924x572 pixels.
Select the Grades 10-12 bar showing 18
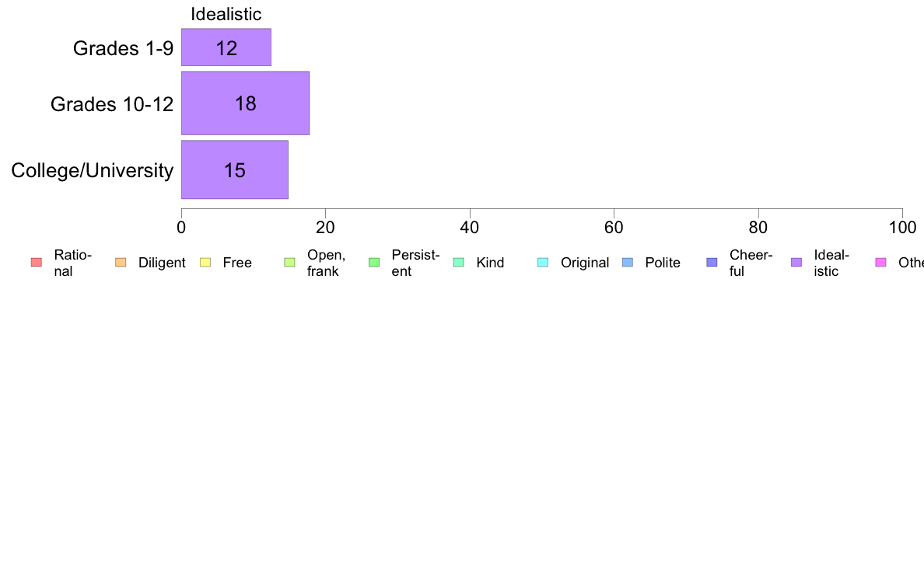pos(245,103)
